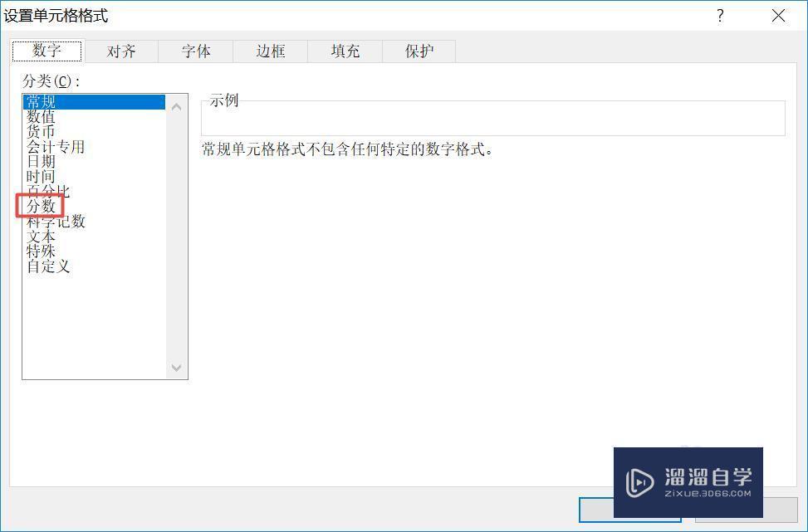Viewport: 808px width, 532px height.
Task: Choose 科学记数 category
Action: coord(95,222)
